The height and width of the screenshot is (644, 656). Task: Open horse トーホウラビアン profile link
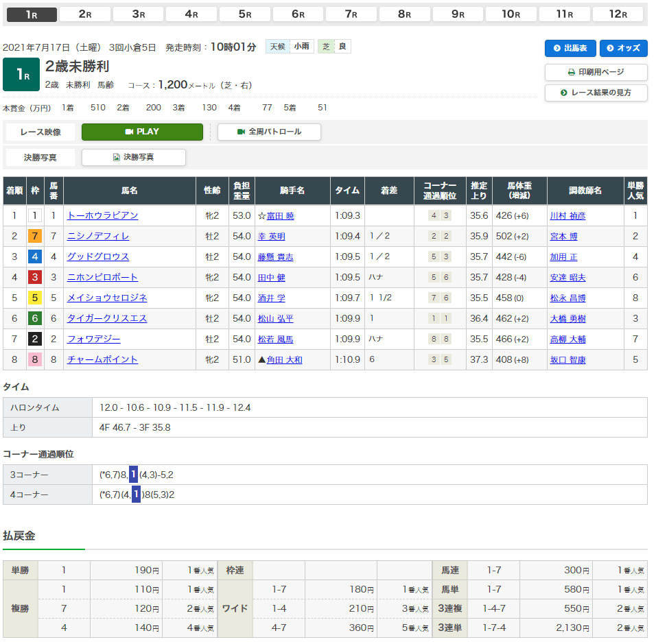coord(102,215)
